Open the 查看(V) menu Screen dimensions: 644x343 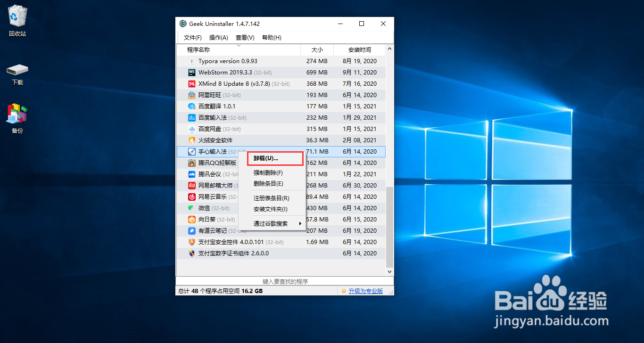[245, 37]
